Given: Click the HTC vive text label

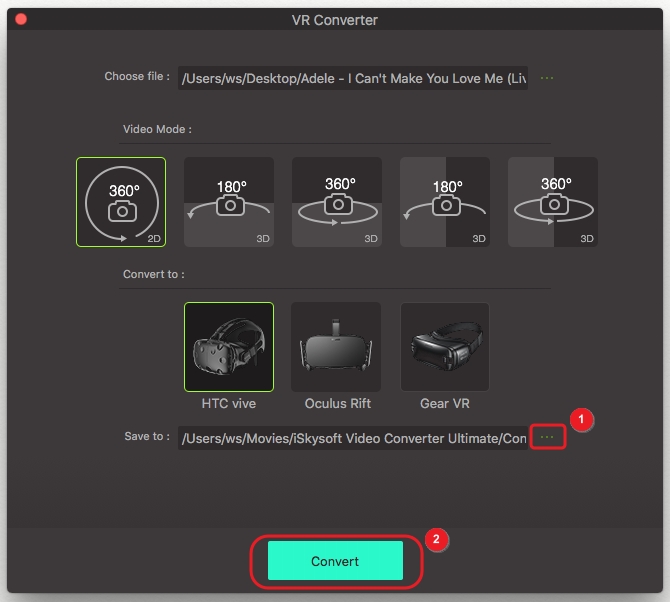Looking at the screenshot, I should coord(229,404).
